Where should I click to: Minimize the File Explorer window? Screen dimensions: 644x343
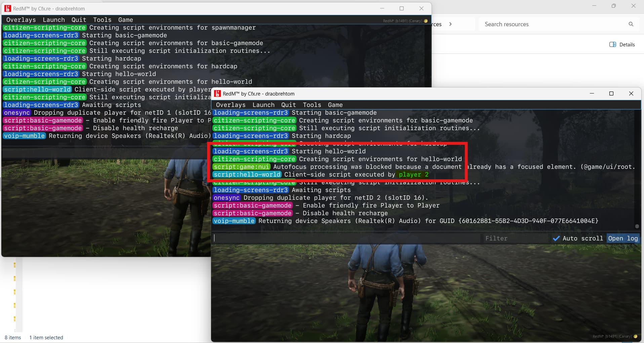(x=594, y=6)
